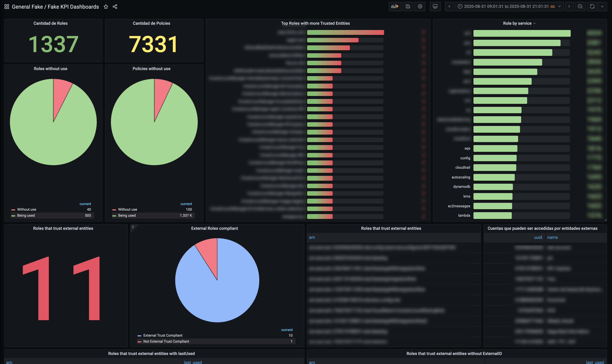Viewport: 612px width, 364px height.
Task: Toggle 'Being used' series in Policies legend
Action: [x=127, y=215]
